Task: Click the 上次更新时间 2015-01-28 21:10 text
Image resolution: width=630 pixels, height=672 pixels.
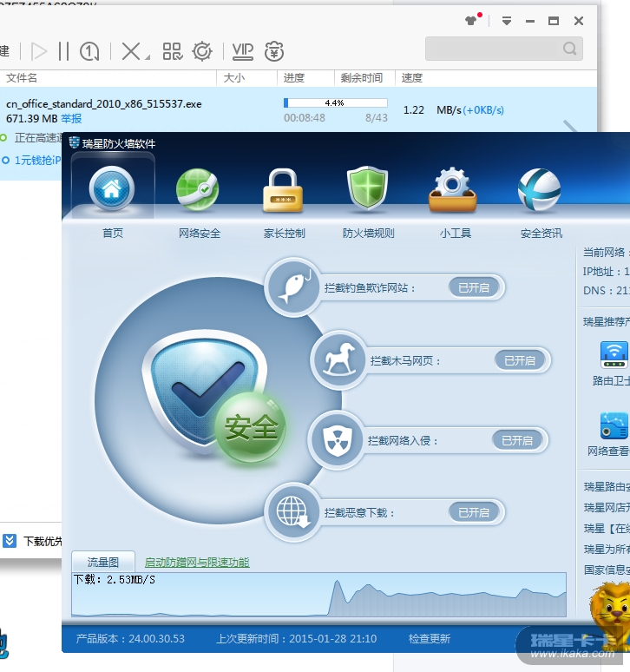Action: [x=297, y=638]
